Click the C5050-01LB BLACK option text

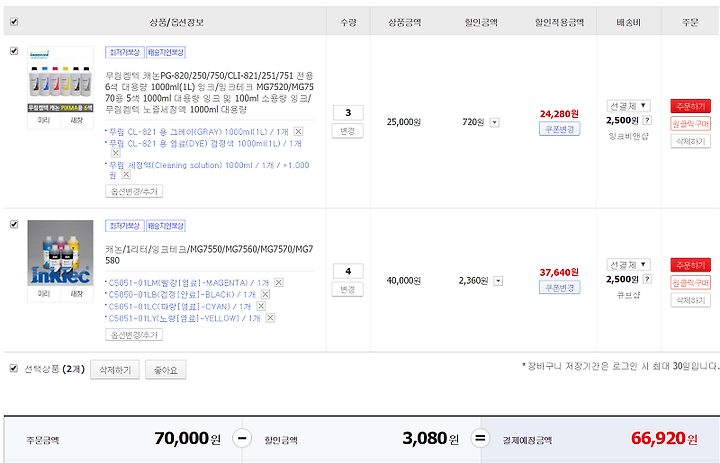pos(182,294)
